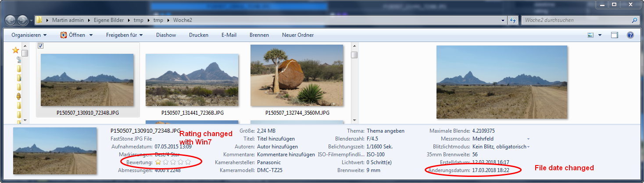Select the Martin admin breadcrumb
Screen dimensions: 644x183
[68, 20]
